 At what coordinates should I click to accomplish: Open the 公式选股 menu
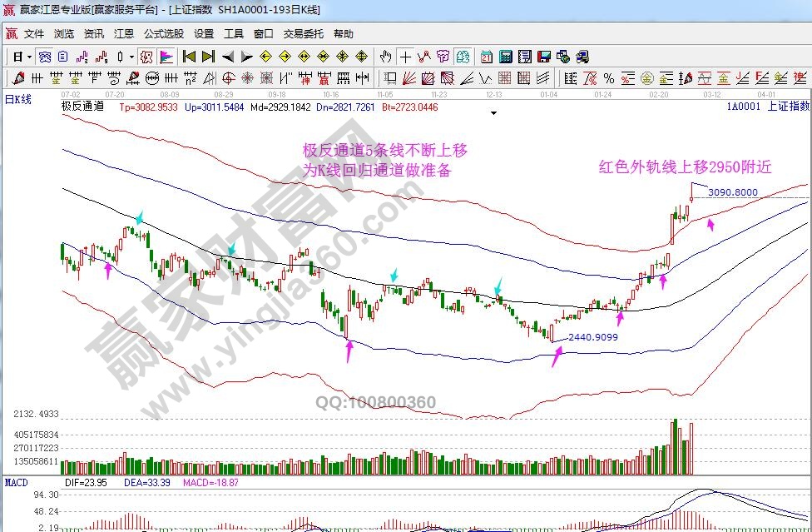(164, 34)
